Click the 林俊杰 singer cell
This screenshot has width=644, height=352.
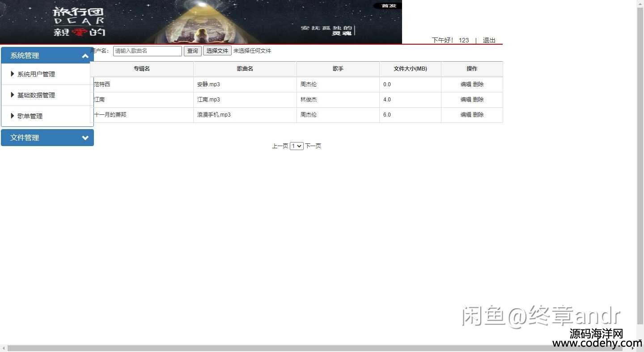(338, 100)
